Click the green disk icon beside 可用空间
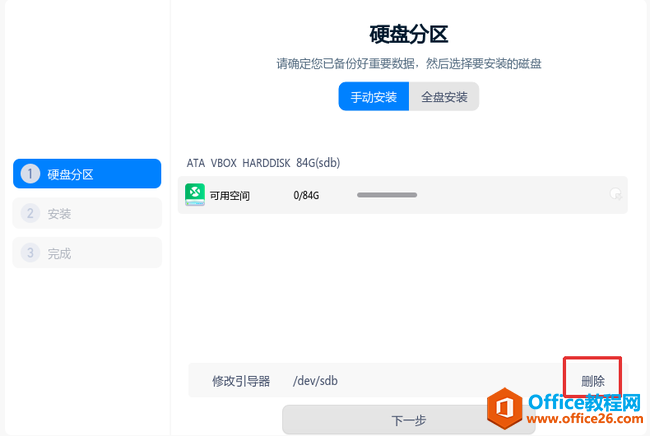Image resolution: width=650 pixels, height=436 pixels. [196, 195]
